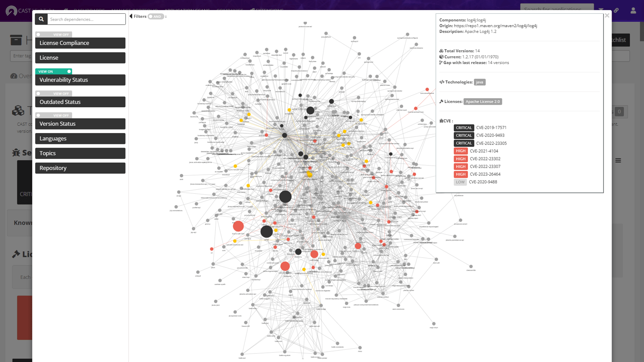Open CVE-2019-17571 vulnerability link

point(491,128)
